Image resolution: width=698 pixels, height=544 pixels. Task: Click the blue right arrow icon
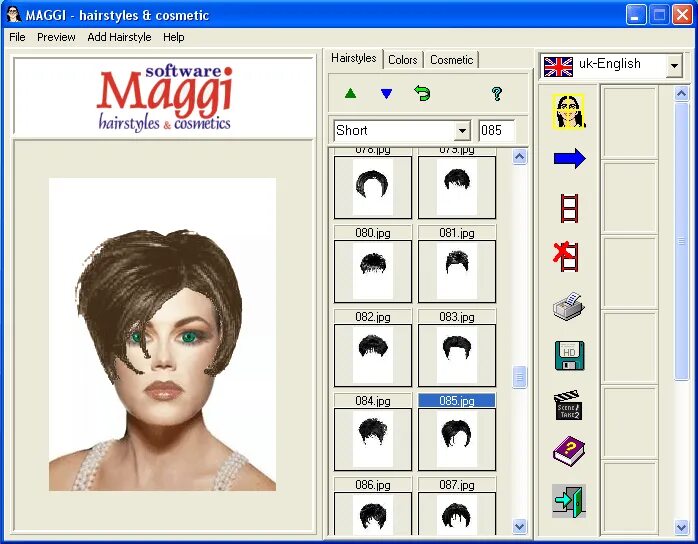569,158
